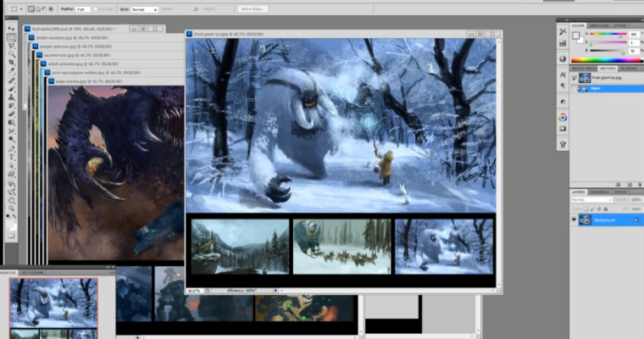Open the Info panel icon in dock
This screenshot has height=339, width=644.
563,58
